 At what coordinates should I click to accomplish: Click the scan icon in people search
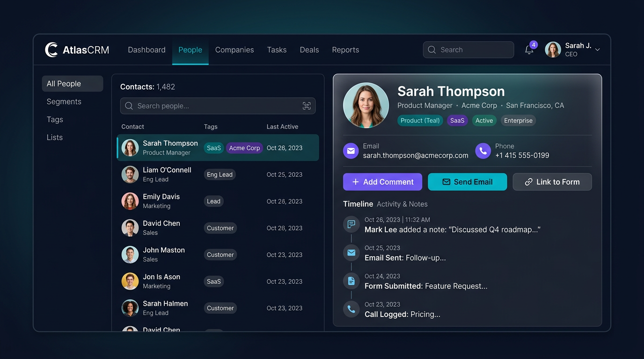coord(307,106)
